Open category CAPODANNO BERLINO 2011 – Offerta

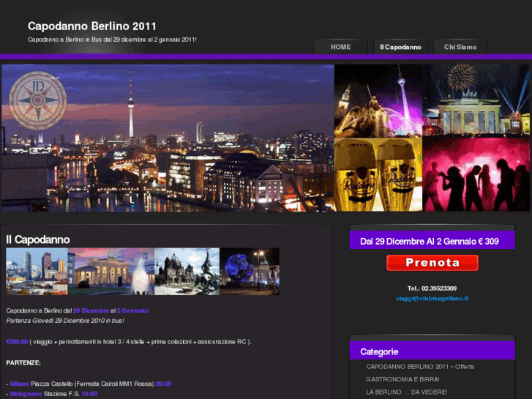[x=420, y=366]
